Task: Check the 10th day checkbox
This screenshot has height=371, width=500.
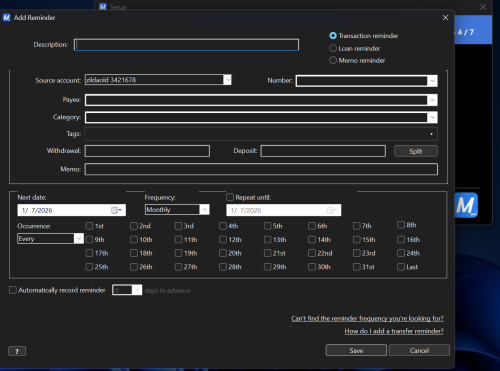Action: (x=134, y=240)
